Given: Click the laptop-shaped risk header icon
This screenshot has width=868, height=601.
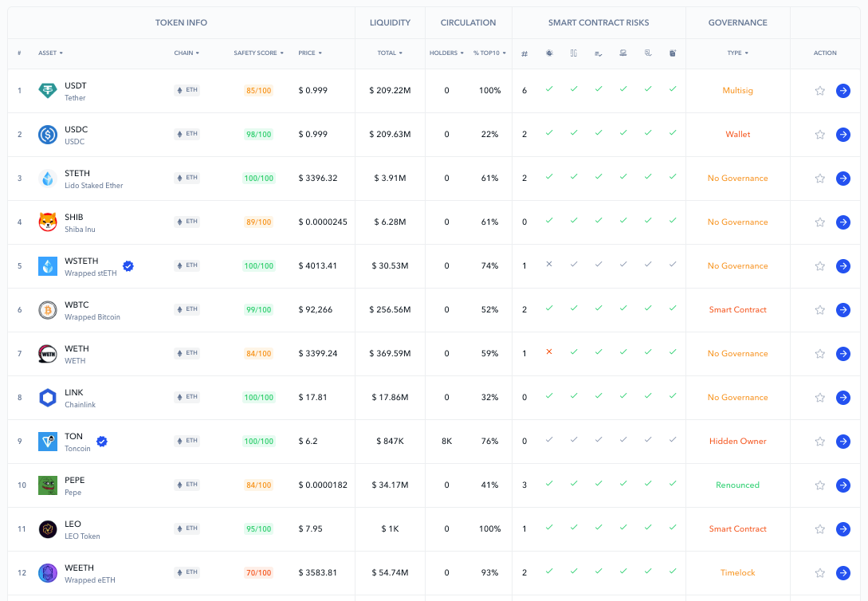Looking at the screenshot, I should pyautogui.click(x=623, y=53).
